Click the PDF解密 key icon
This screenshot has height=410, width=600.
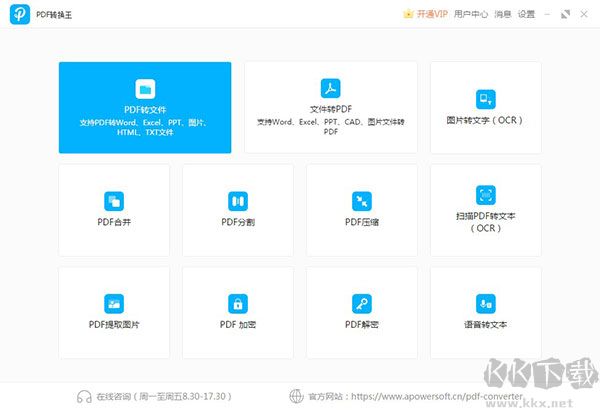(x=362, y=304)
